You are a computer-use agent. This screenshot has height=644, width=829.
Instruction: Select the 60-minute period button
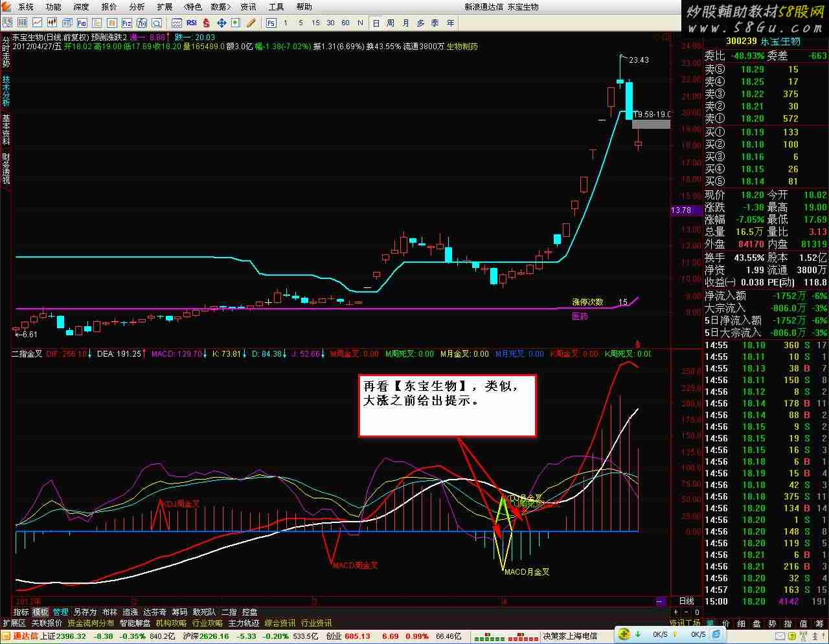click(345, 23)
